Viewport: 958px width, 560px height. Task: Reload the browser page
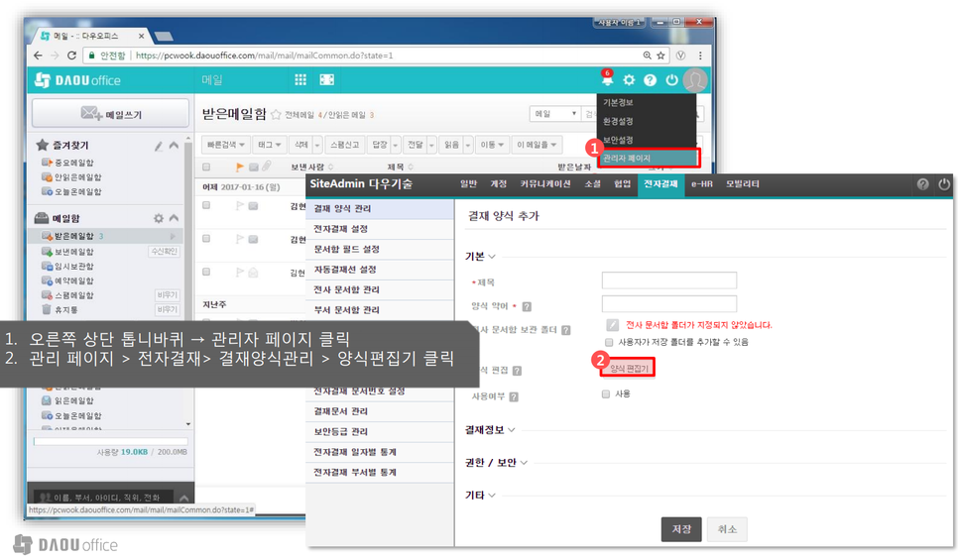click(x=71, y=56)
